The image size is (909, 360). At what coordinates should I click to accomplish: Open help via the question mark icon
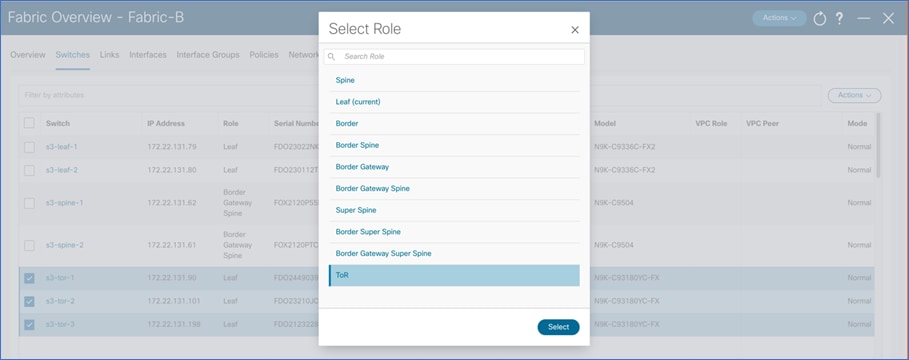[839, 18]
